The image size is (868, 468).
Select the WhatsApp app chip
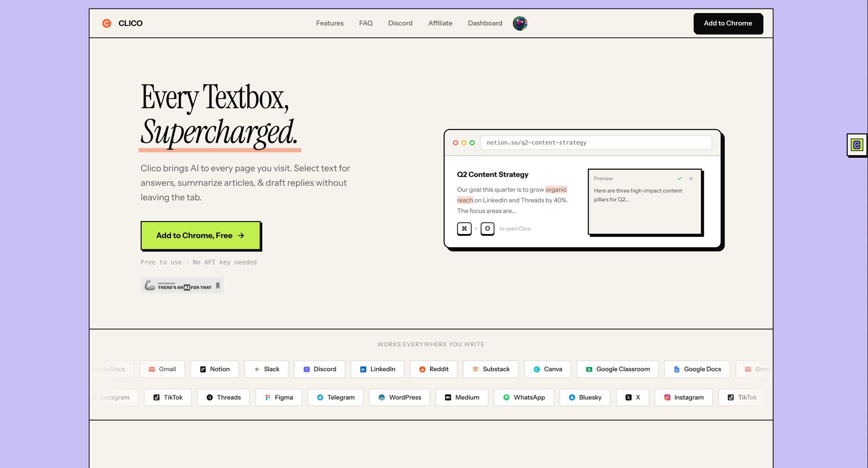click(x=524, y=397)
